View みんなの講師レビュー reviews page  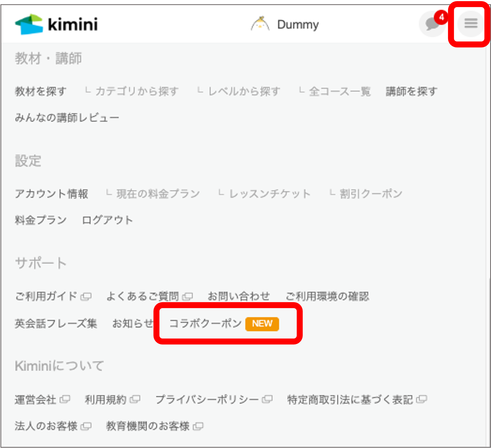(67, 117)
